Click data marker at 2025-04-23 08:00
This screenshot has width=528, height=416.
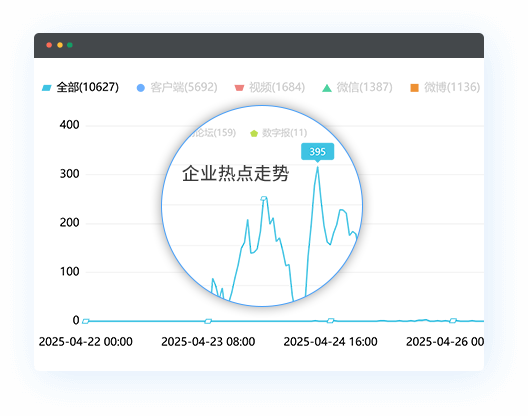coord(208,321)
